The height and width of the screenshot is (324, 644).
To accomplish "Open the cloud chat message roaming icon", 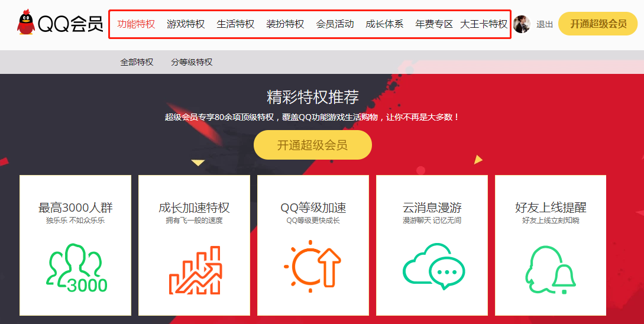I will pyautogui.click(x=433, y=266).
